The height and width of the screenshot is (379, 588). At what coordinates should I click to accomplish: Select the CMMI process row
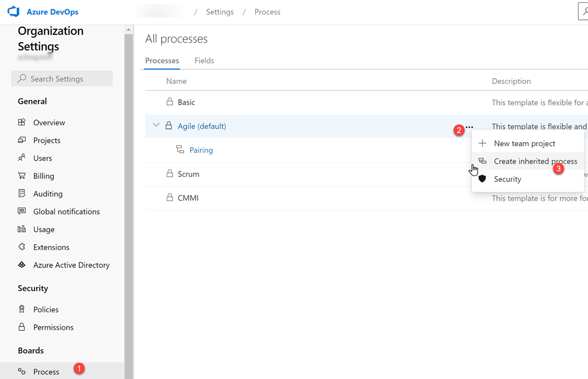coord(367,198)
